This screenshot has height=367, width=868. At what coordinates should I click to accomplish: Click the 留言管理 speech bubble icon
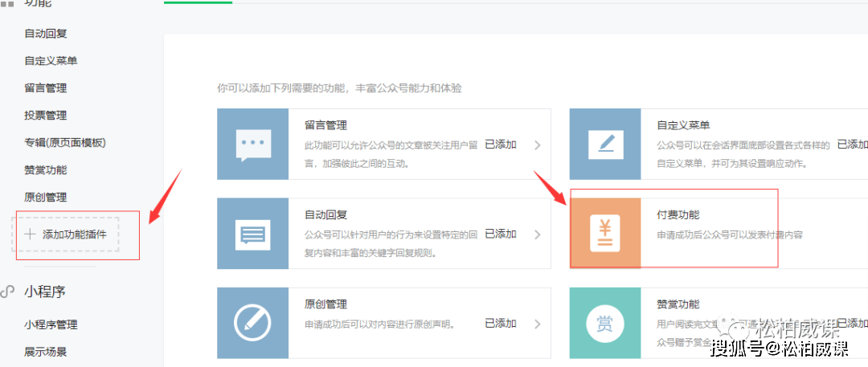click(253, 145)
